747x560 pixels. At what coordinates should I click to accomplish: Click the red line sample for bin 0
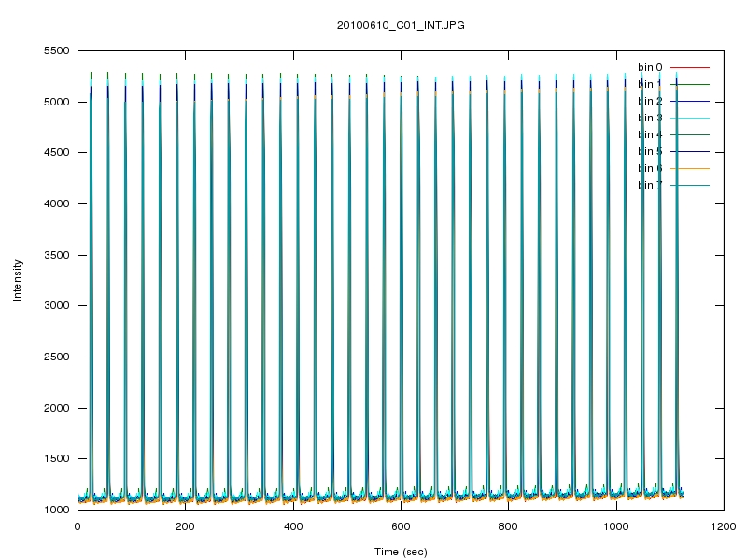click(690, 67)
